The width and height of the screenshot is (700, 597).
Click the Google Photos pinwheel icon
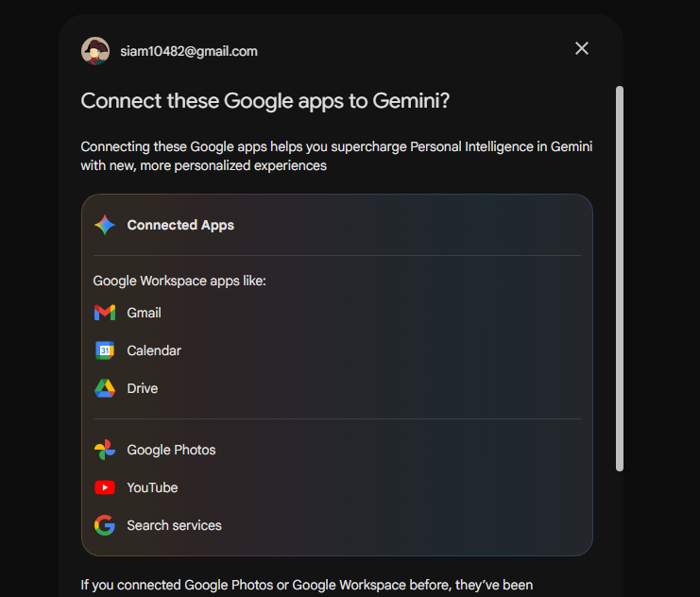point(105,450)
